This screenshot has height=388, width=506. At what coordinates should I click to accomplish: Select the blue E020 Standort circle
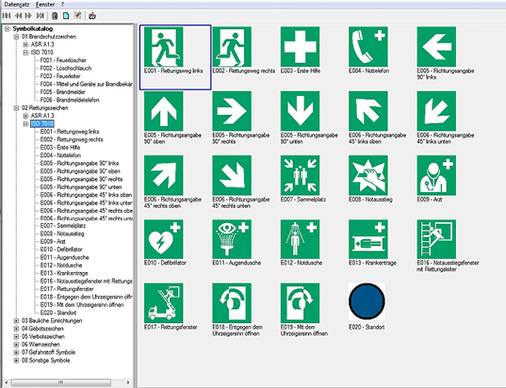pos(367,301)
